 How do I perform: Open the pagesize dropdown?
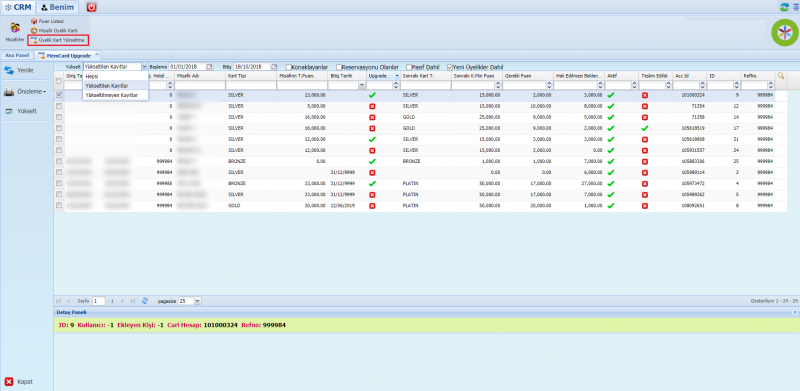(x=197, y=301)
